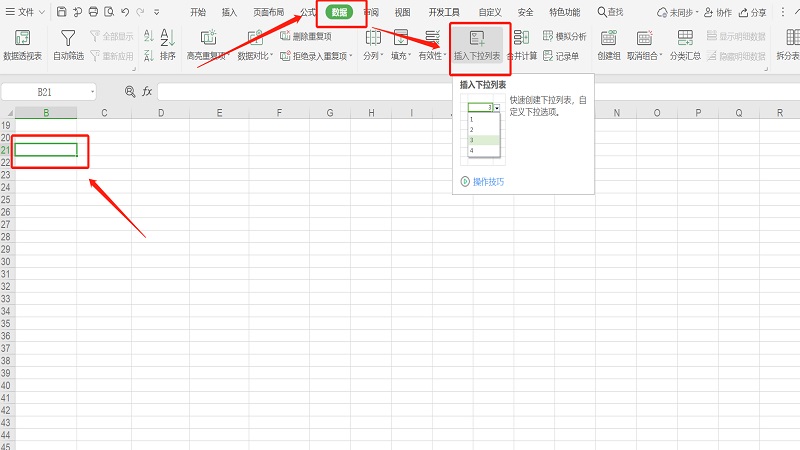The image size is (800, 450).
Task: Click the Undo arrow icon
Action: [124, 12]
